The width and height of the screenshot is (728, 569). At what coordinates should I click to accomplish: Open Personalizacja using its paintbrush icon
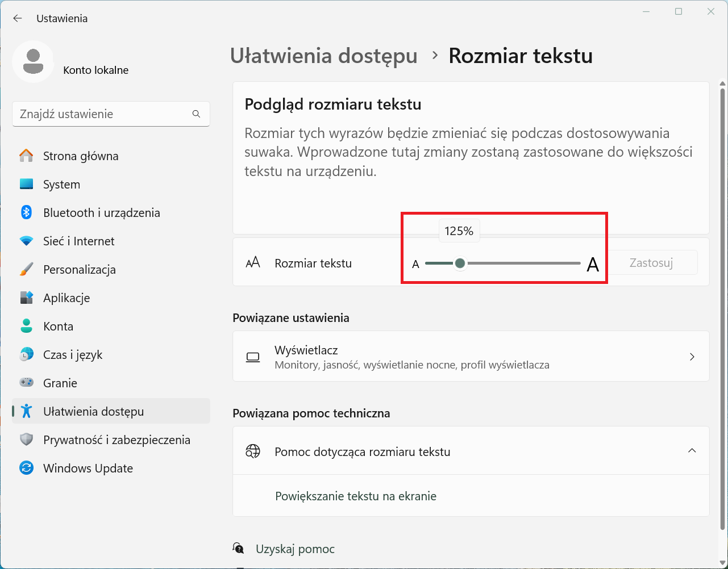(x=26, y=269)
